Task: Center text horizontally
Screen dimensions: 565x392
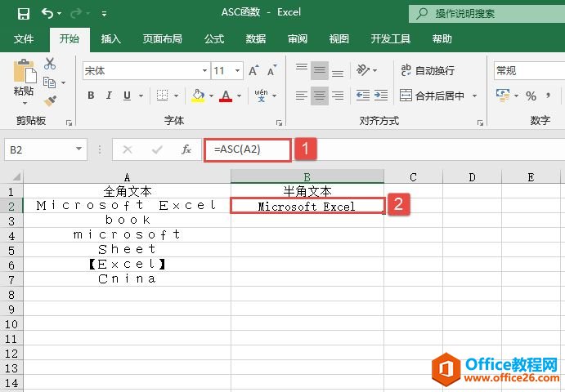Action: (320, 96)
